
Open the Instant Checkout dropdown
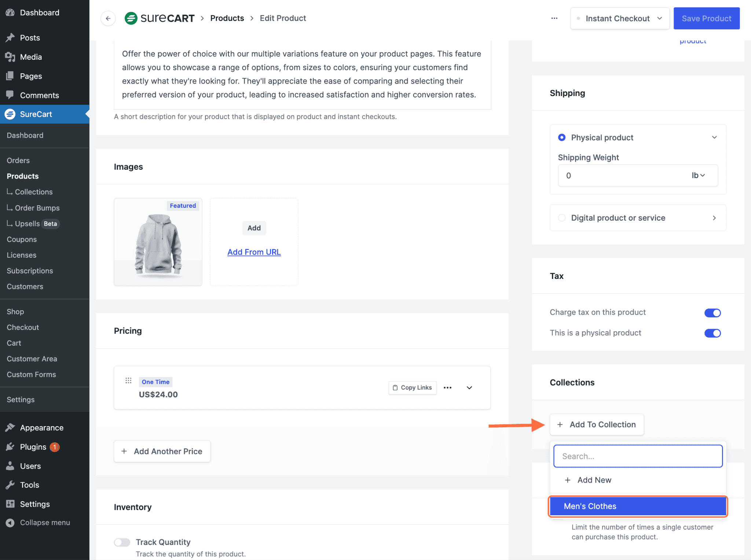tap(620, 18)
